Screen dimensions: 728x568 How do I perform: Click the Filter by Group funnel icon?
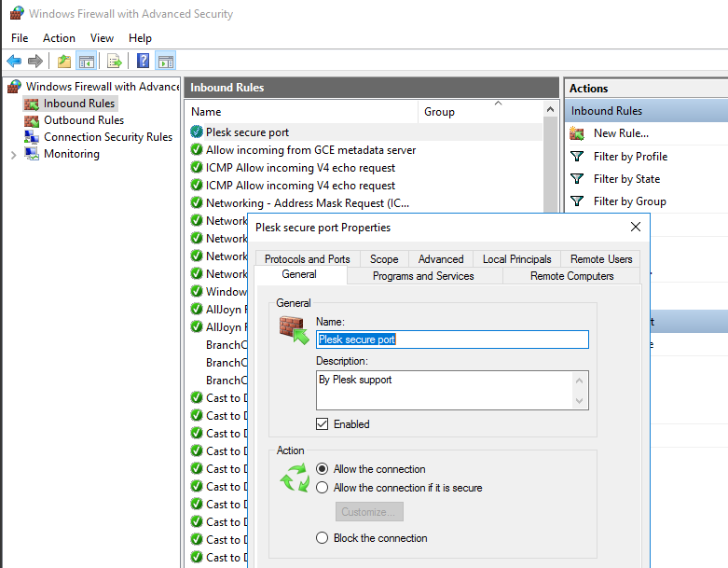pyautogui.click(x=577, y=201)
